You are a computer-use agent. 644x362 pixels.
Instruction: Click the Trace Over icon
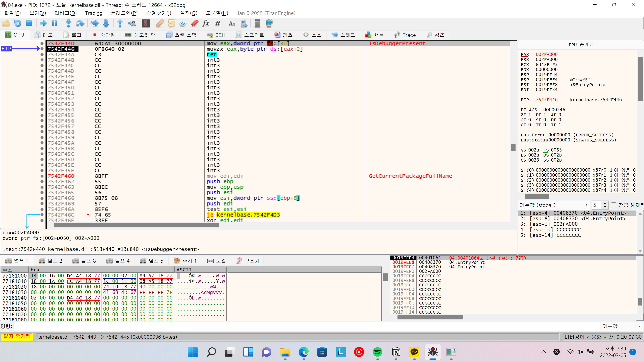pos(106,23)
